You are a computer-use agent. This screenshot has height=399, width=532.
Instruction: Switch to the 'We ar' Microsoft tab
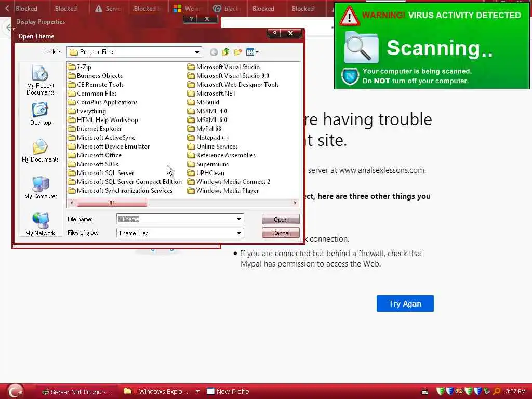pyautogui.click(x=188, y=8)
